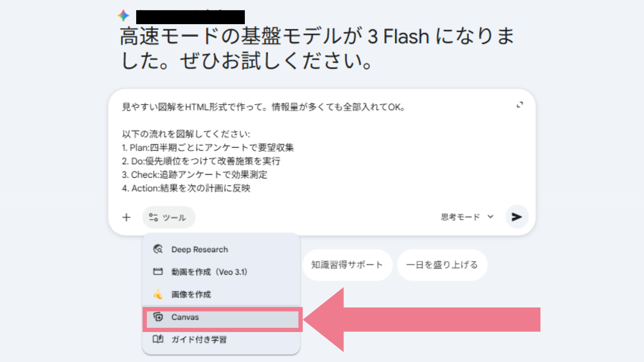644x362 pixels.
Task: Open the 思考モード model dropdown
Action: (460, 217)
